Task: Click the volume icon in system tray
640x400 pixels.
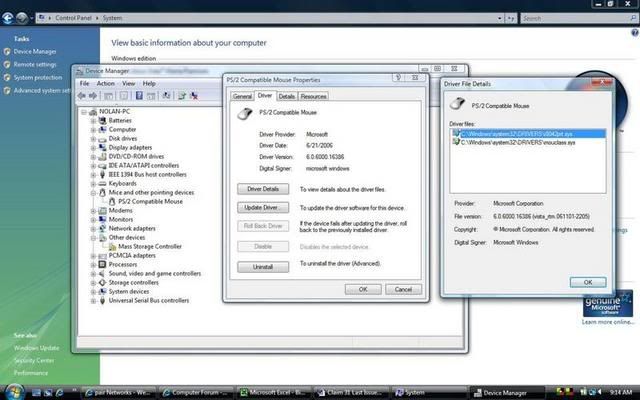Action: tap(600, 392)
